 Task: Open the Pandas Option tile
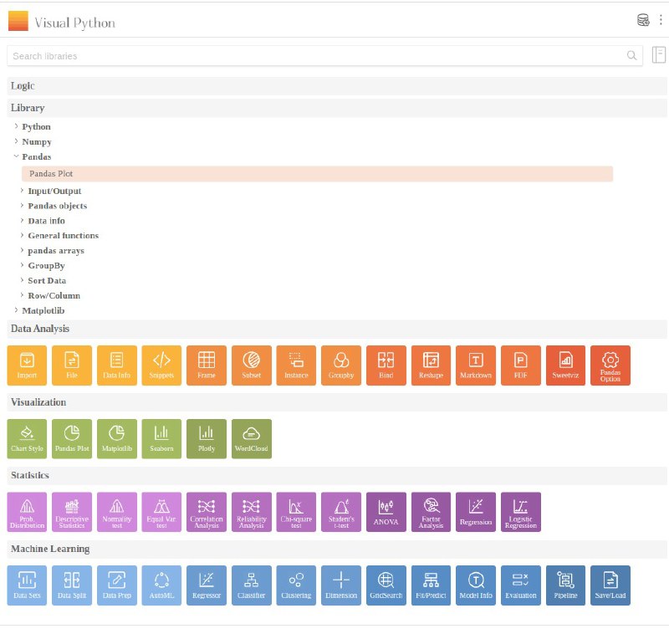point(610,365)
